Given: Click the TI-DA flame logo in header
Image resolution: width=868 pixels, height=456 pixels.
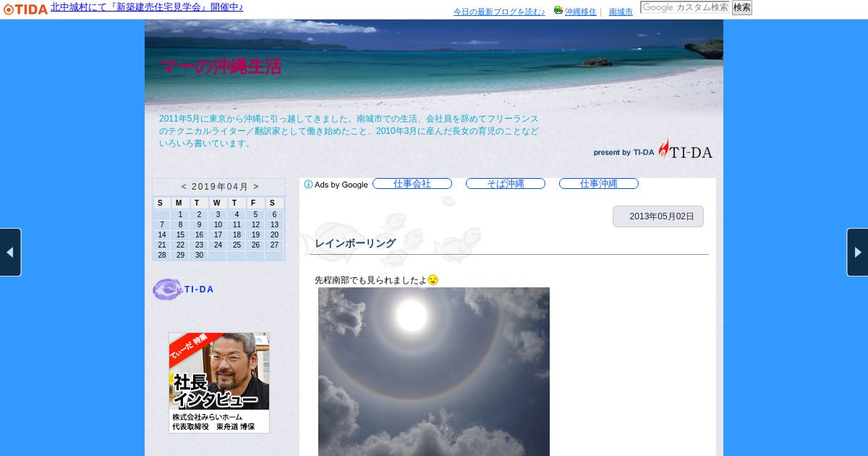Looking at the screenshot, I should point(685,149).
